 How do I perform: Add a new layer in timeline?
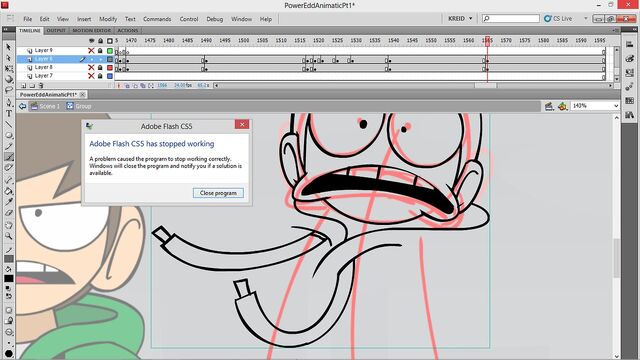point(23,86)
